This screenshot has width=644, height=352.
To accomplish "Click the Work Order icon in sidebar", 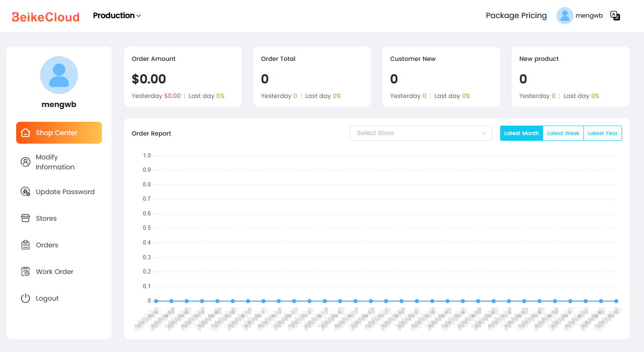I will tap(26, 272).
